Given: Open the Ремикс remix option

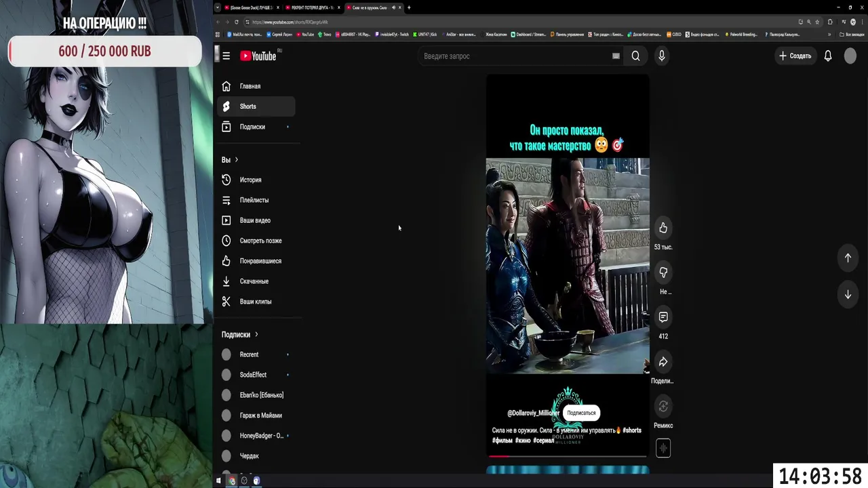Looking at the screenshot, I should (663, 407).
